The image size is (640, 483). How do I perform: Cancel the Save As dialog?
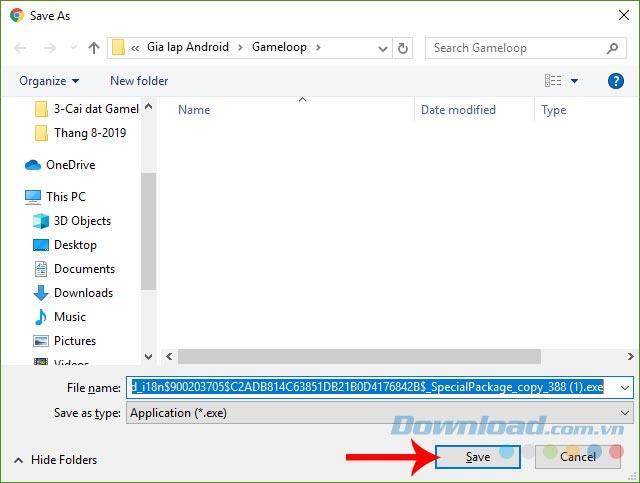[x=577, y=457]
